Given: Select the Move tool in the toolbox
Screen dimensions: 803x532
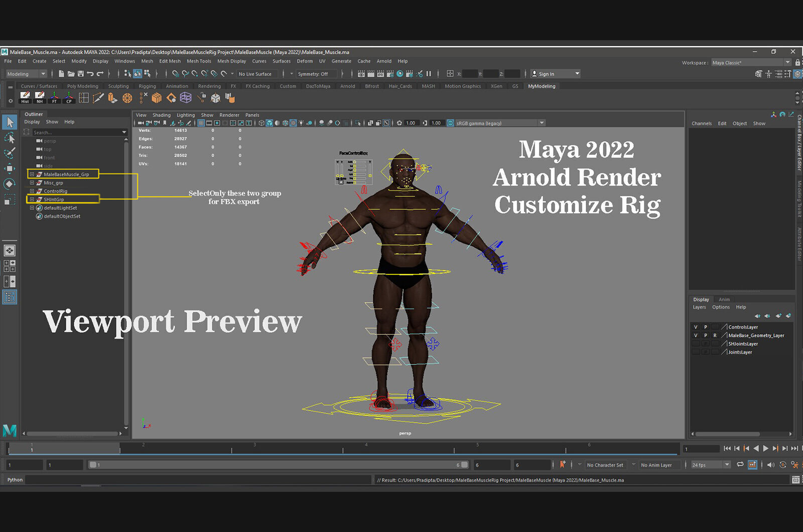Looking at the screenshot, I should 10,168.
